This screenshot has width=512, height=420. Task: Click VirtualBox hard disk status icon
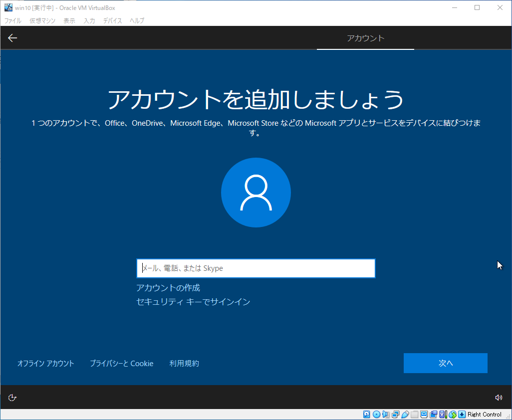tap(366, 415)
